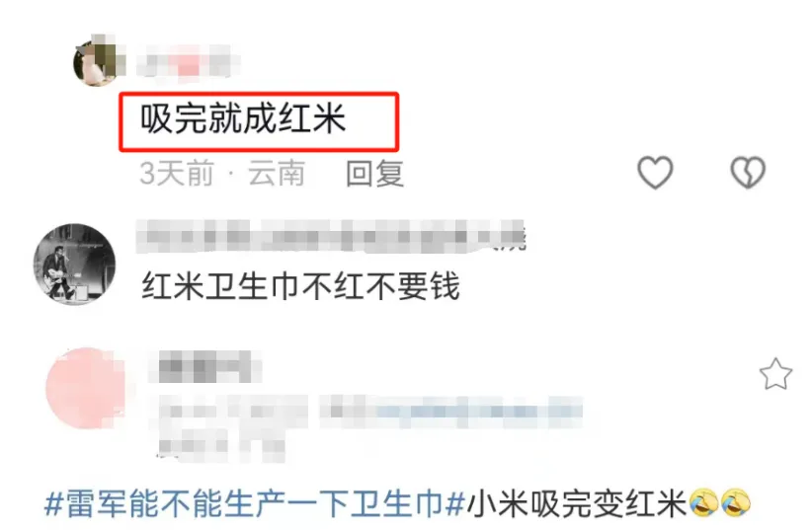Open the pink circular avatar profile
This screenshot has width=812, height=530.
[87, 388]
